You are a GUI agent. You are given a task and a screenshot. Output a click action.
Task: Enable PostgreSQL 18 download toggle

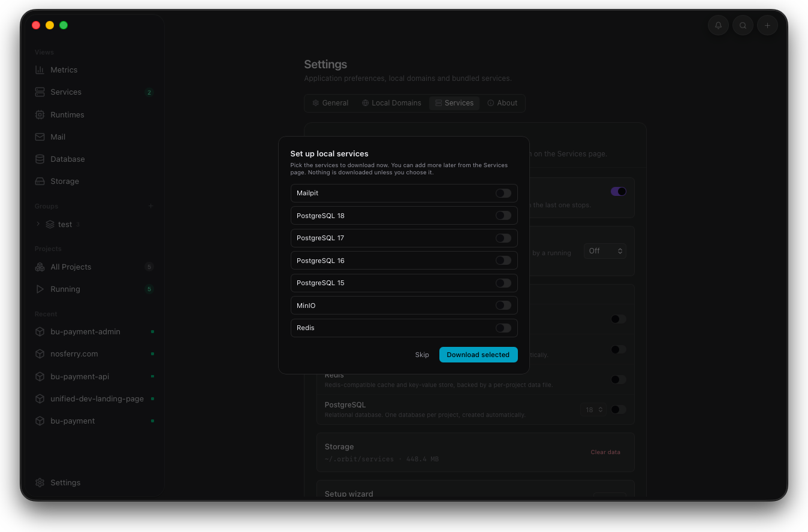(x=504, y=216)
